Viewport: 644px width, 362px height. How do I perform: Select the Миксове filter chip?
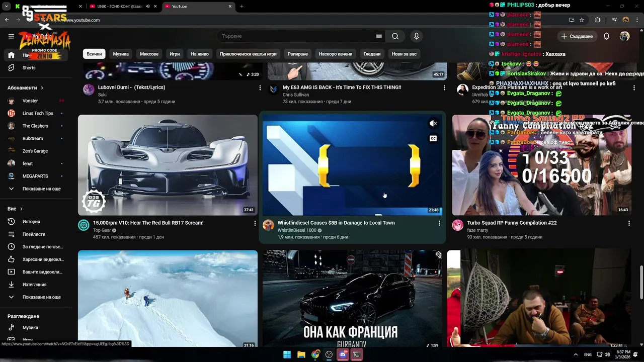click(149, 54)
